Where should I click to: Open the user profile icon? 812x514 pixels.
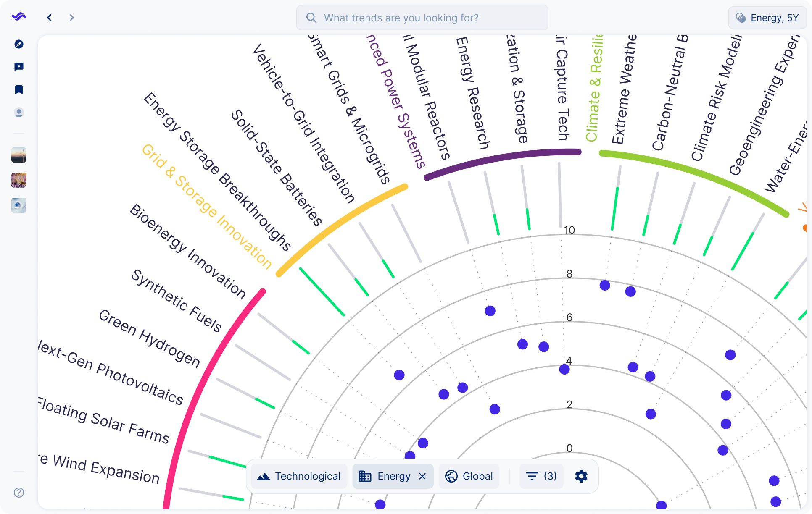19,113
